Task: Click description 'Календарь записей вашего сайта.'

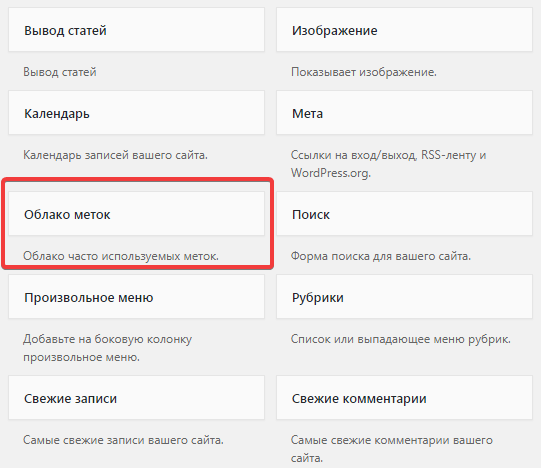Action: tap(115, 155)
